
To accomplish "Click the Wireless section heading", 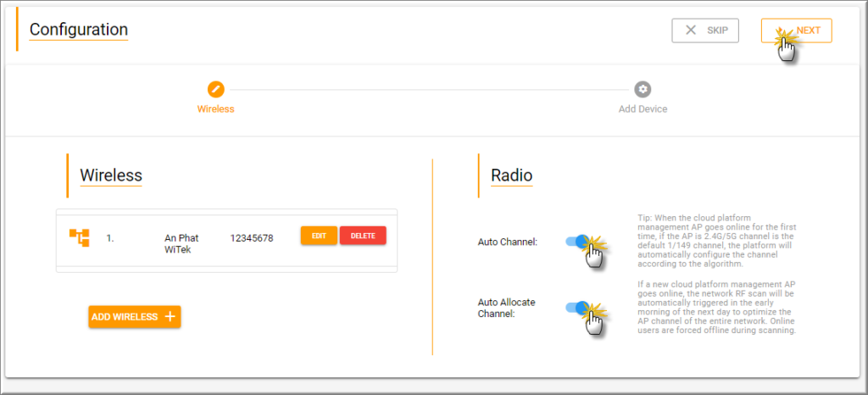I will pos(110,175).
